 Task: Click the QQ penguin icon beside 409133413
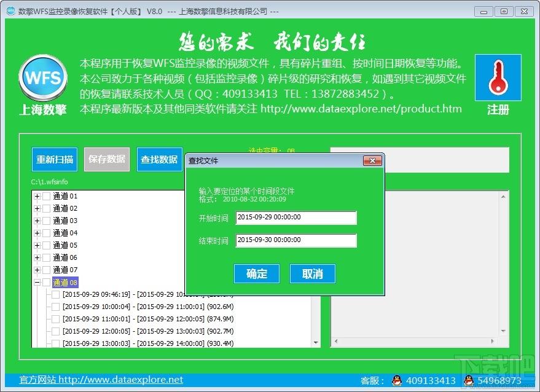[397, 380]
